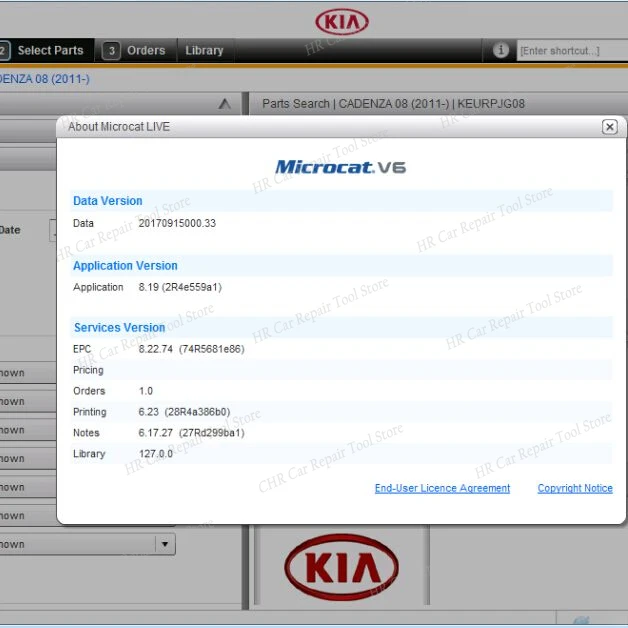Click the Data Version section heading
This screenshot has height=628, width=628.
[107, 201]
